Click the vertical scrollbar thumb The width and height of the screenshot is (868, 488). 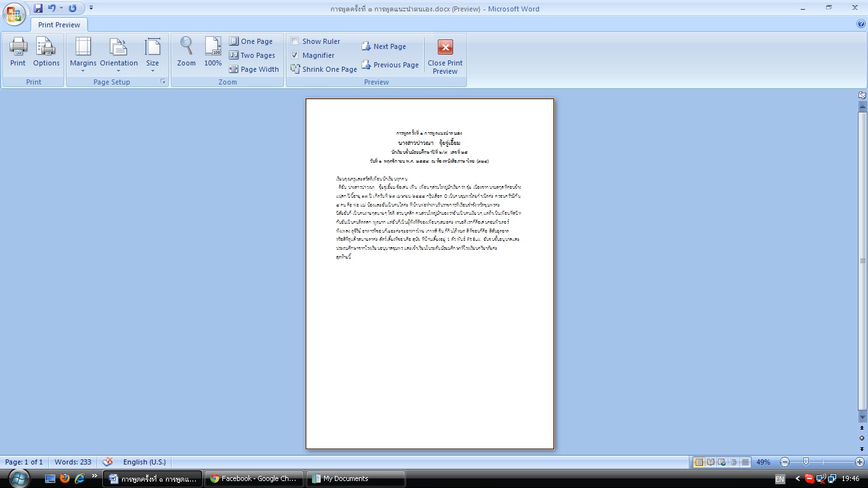pyautogui.click(x=862, y=261)
